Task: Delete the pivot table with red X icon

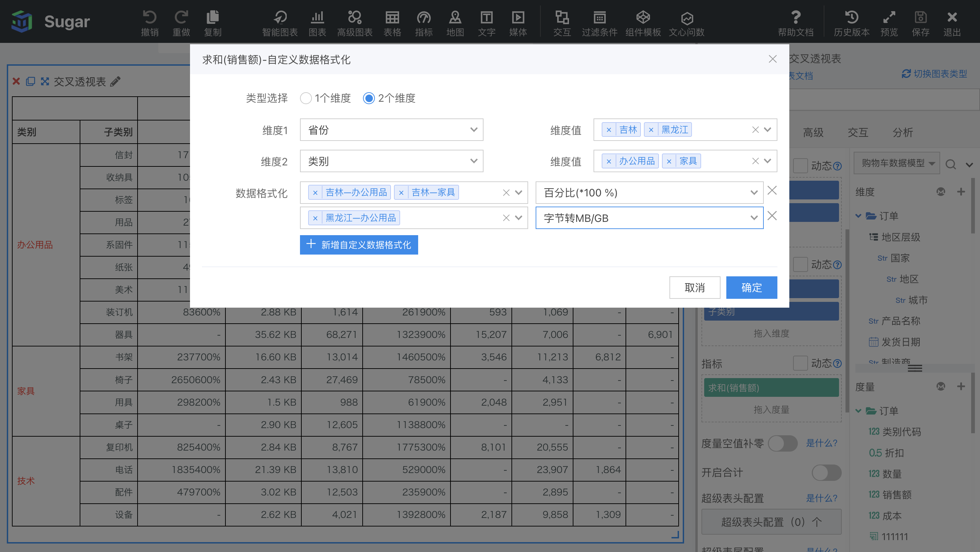Action: tap(16, 81)
